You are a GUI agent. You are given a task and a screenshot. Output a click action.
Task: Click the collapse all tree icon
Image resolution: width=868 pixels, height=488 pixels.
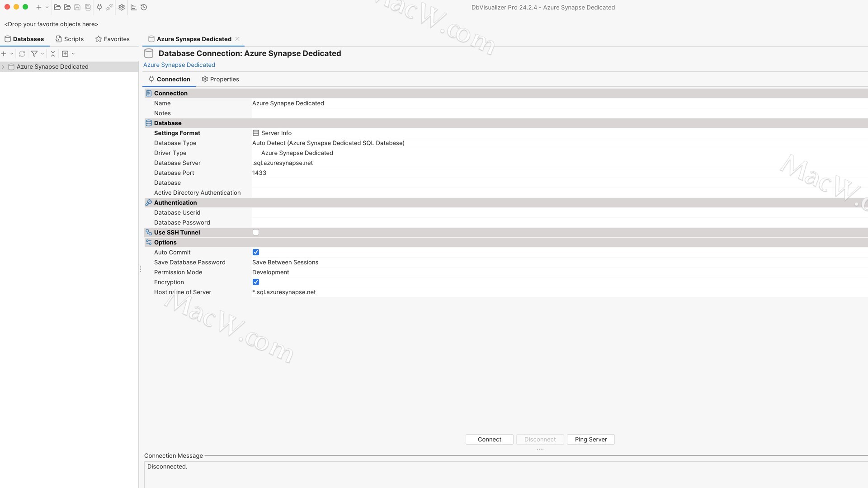(53, 53)
